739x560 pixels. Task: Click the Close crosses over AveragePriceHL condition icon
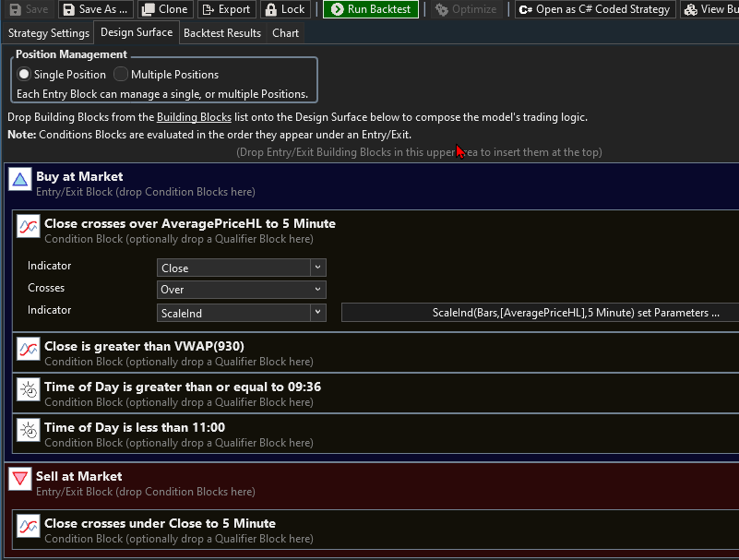point(29,227)
